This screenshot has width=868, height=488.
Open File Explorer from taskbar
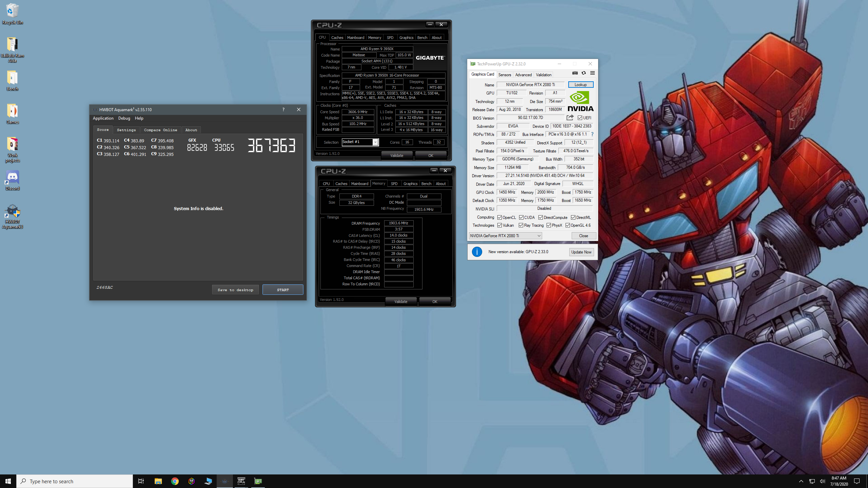[x=158, y=481]
